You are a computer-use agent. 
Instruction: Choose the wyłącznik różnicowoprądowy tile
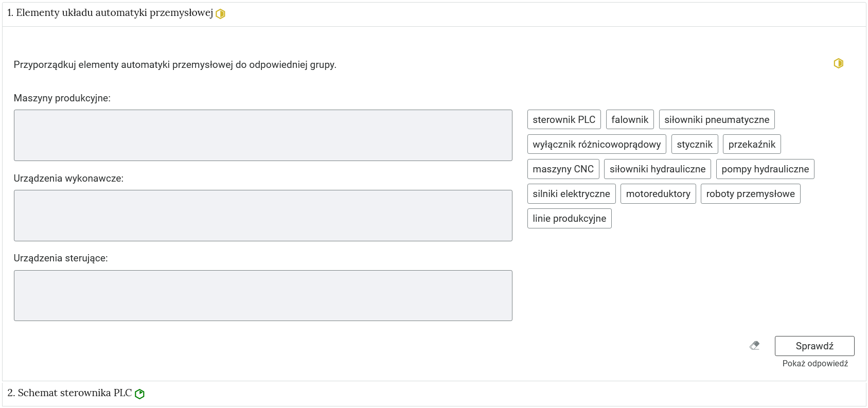pos(596,145)
